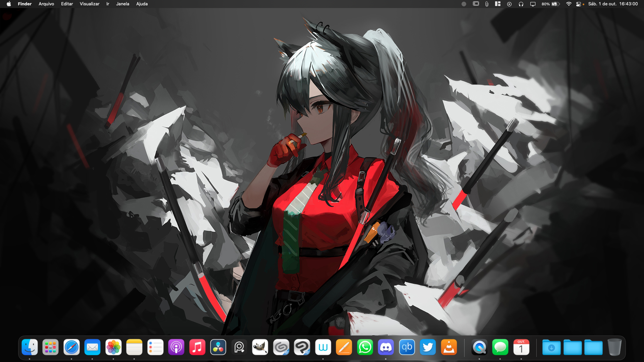The image size is (644, 362).
Task: Open the Wi-Fi menu
Action: [569, 4]
